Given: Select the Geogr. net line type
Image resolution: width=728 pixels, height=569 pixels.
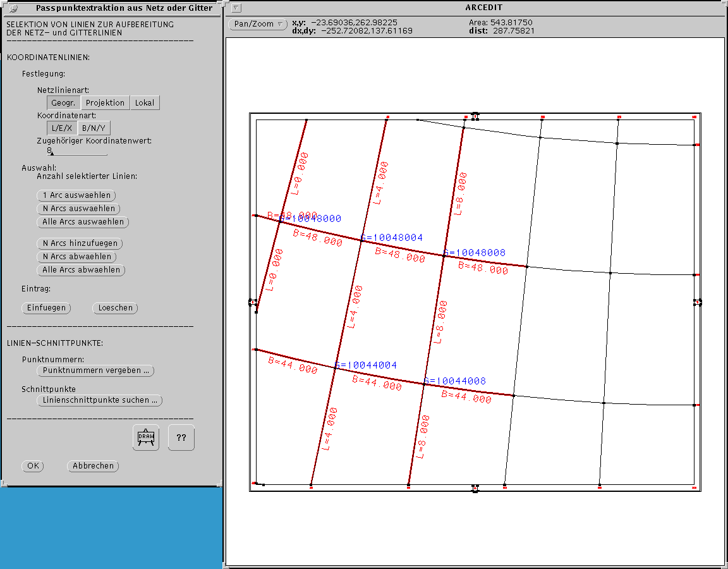Looking at the screenshot, I should 64,102.
